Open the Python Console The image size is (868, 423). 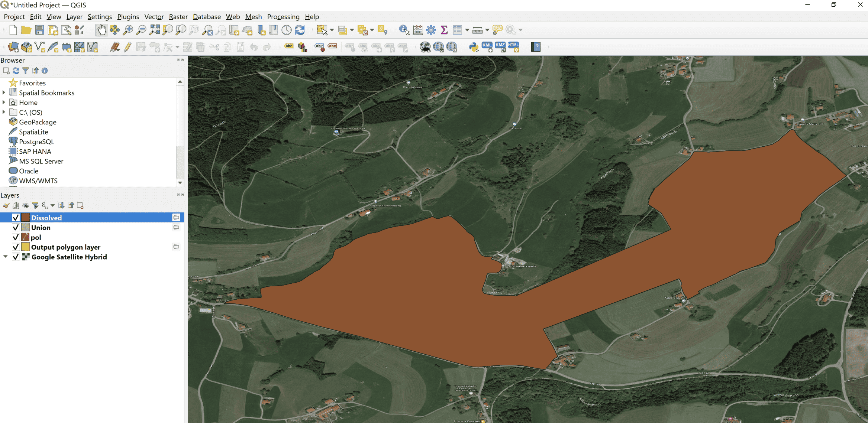(x=475, y=46)
